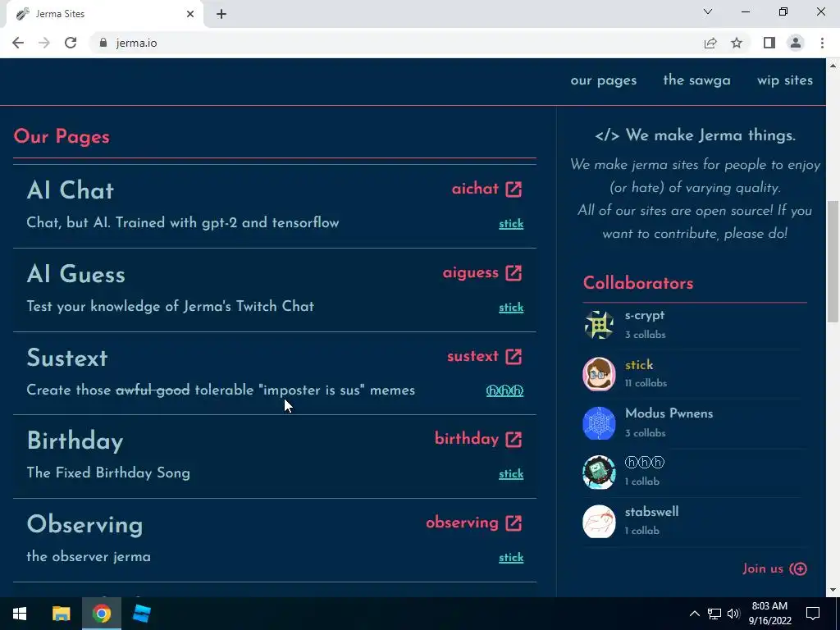Open a new browser tab

[221, 15]
